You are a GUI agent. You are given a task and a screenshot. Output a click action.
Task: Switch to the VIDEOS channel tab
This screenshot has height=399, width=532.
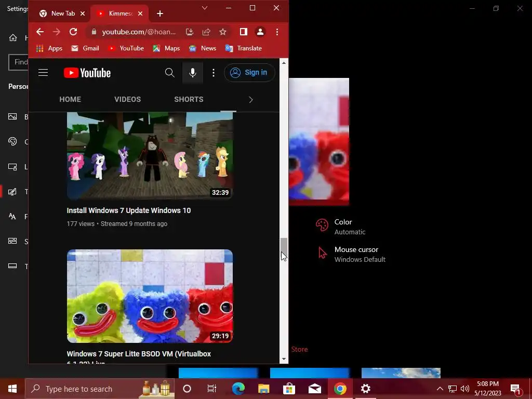[x=128, y=99]
